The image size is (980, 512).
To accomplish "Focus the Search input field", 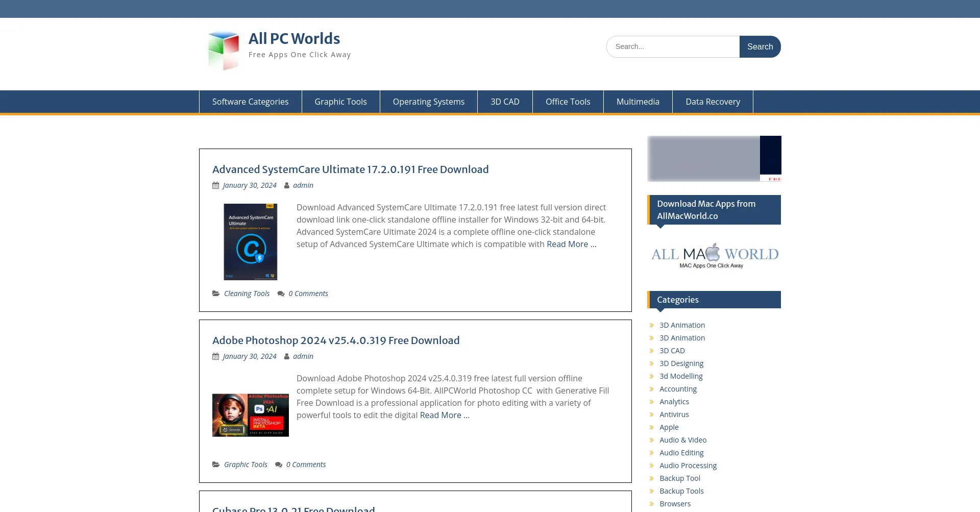I will pos(673,46).
